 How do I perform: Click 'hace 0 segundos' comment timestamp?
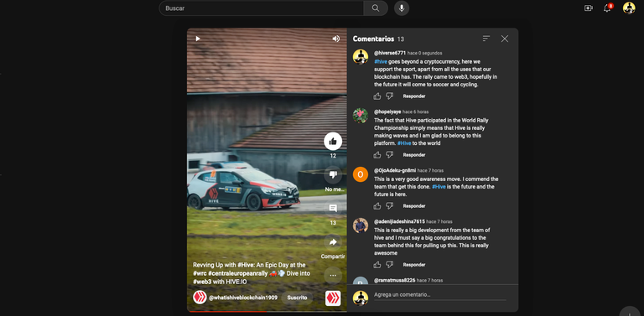(x=424, y=53)
